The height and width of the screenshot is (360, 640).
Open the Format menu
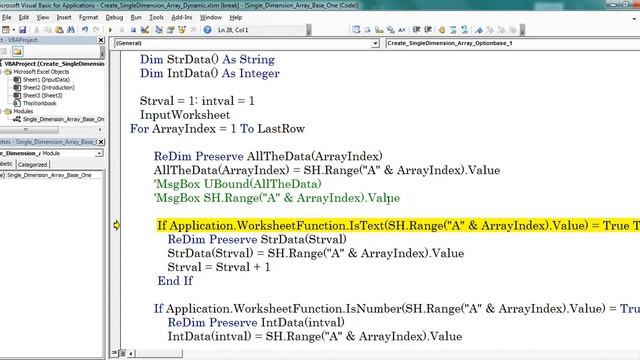click(x=88, y=18)
